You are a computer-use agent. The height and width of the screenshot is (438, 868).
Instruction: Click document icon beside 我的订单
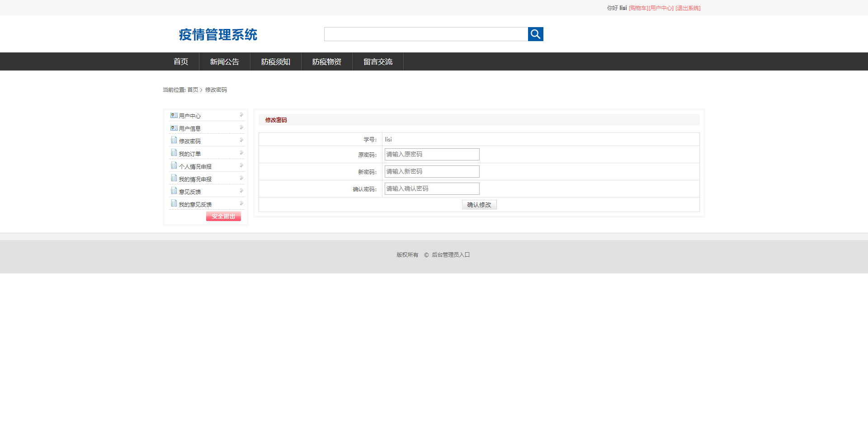pyautogui.click(x=174, y=153)
